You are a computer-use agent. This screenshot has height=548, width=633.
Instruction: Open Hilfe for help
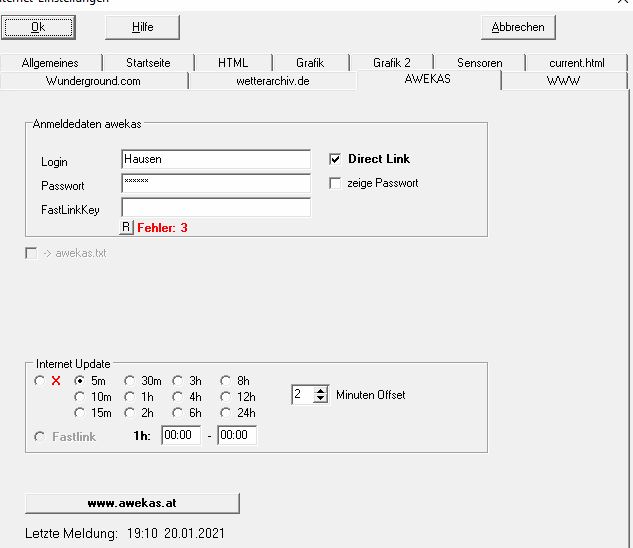pyautogui.click(x=141, y=28)
